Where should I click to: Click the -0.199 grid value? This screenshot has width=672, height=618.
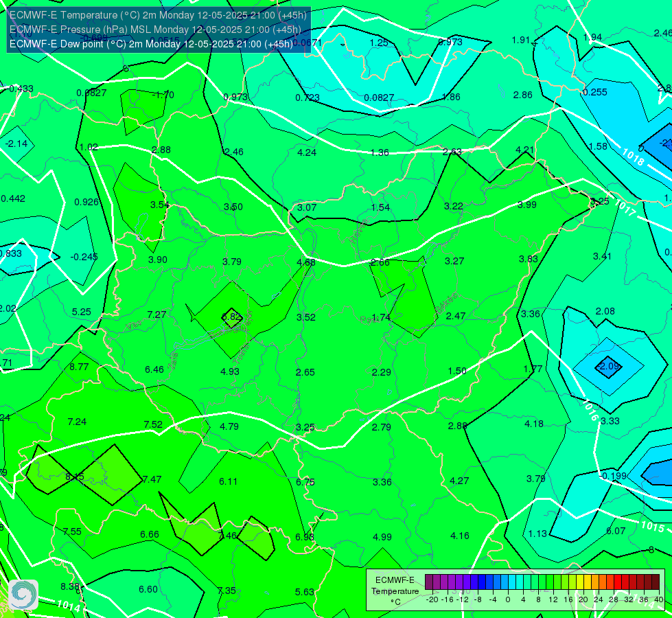pyautogui.click(x=613, y=476)
